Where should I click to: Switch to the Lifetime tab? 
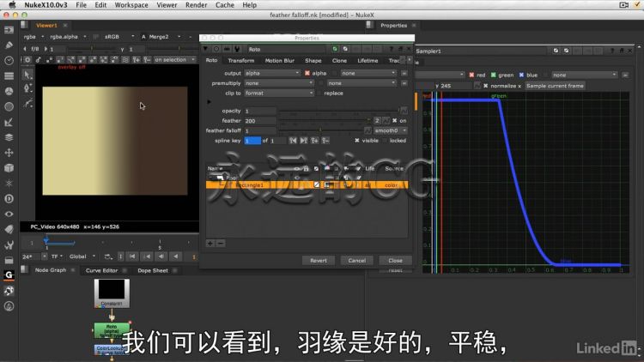coord(368,60)
